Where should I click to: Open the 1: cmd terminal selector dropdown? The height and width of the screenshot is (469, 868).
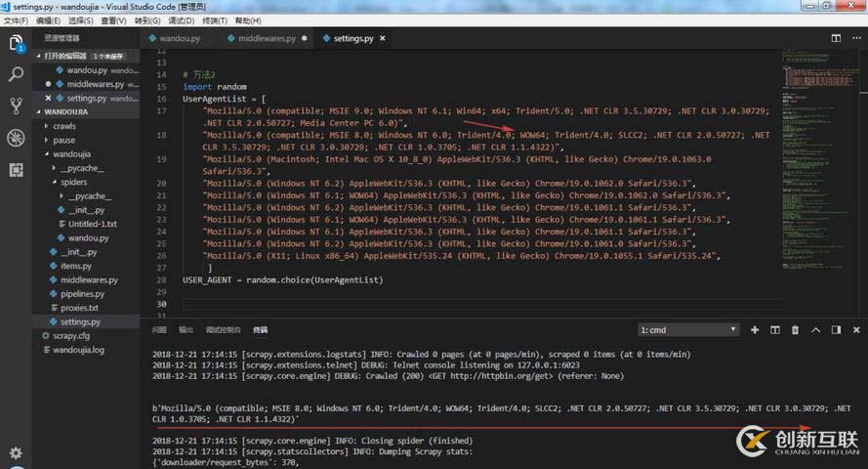pos(688,330)
